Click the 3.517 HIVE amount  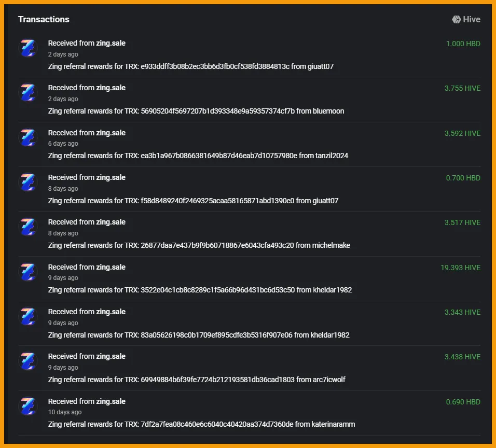pyautogui.click(x=462, y=222)
